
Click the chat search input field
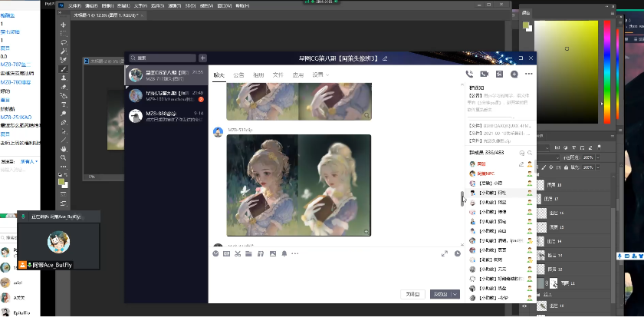coord(163,58)
